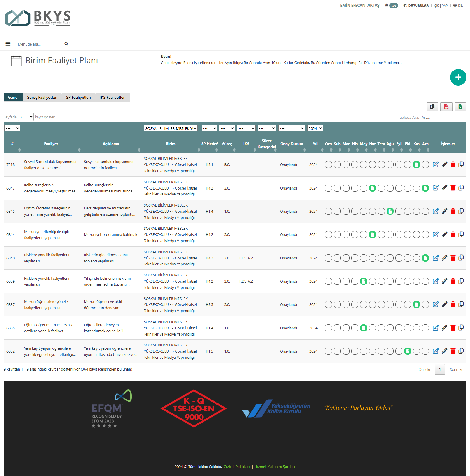Expand the 2024 year filter dropdown

[x=315, y=128]
